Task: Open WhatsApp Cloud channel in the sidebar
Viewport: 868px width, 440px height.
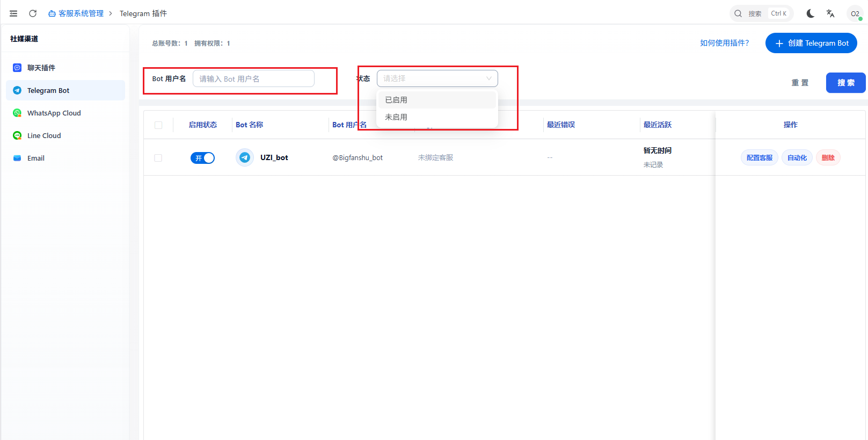Action: (65, 113)
